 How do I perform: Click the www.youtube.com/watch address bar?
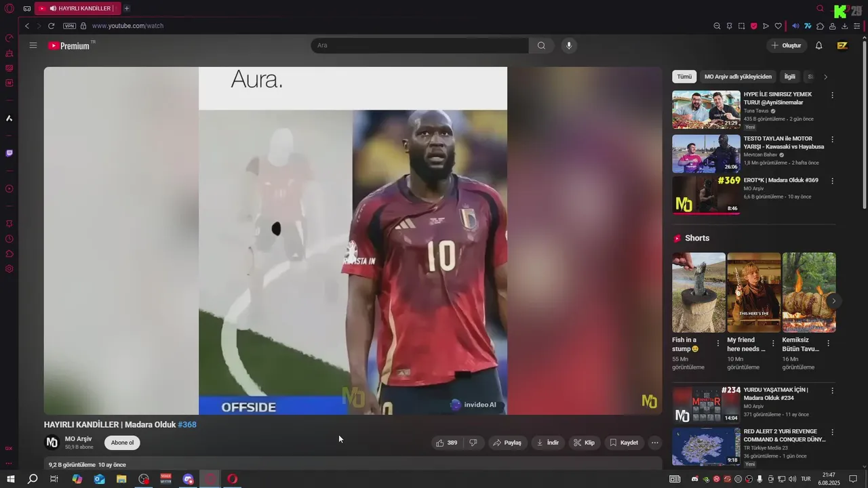(x=127, y=26)
